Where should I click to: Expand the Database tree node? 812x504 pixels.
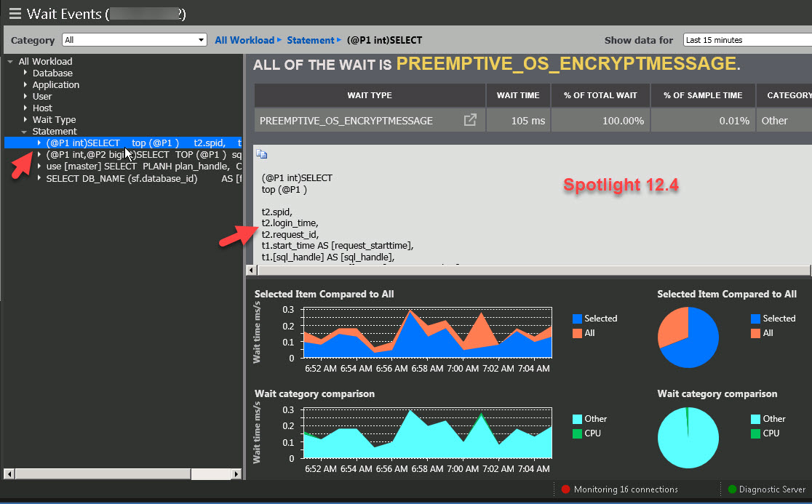tap(25, 73)
